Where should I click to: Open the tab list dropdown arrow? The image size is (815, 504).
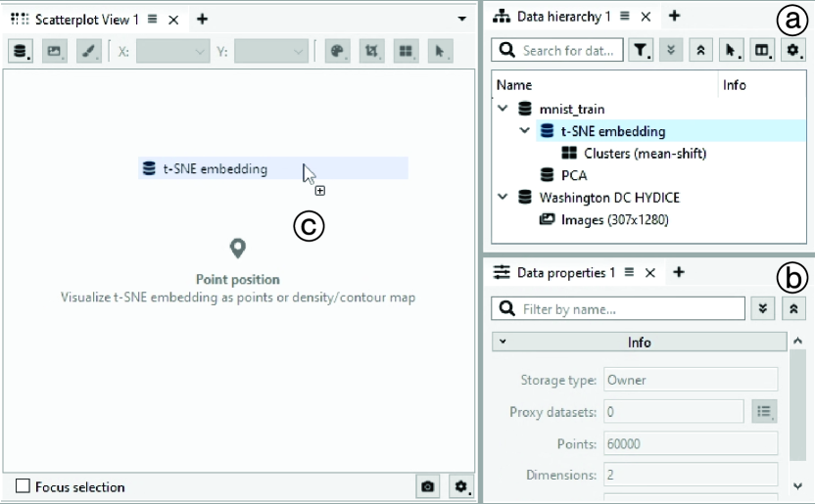click(461, 20)
